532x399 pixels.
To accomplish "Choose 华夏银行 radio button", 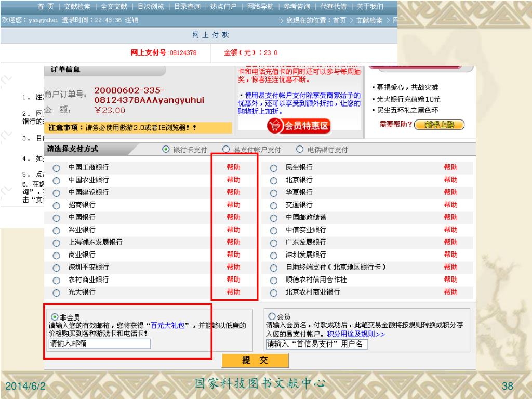I will pyautogui.click(x=273, y=193).
